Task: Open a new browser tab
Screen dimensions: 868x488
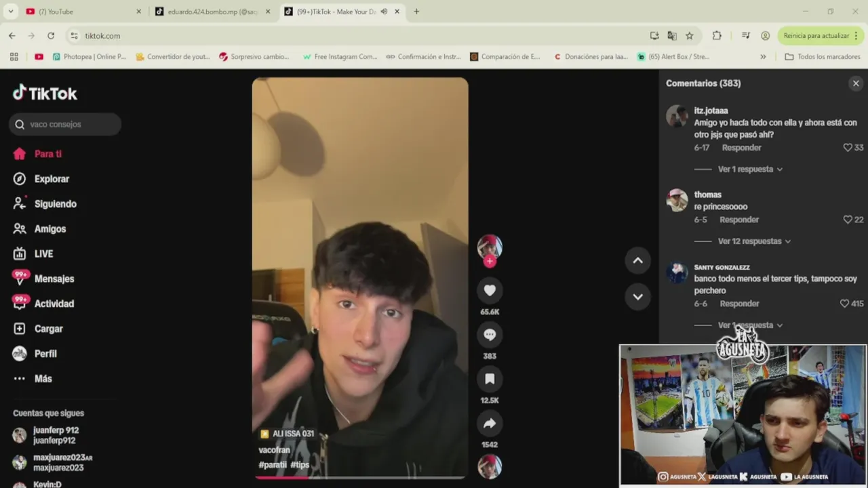Action: tap(416, 12)
